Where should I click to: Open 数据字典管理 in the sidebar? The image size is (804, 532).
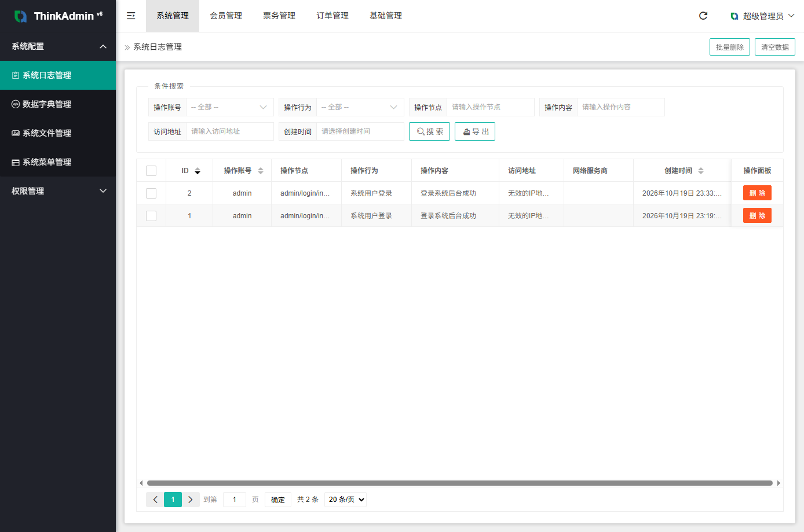58,104
